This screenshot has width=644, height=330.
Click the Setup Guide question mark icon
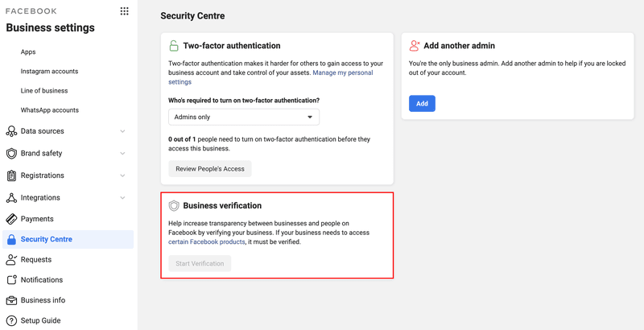pos(11,320)
